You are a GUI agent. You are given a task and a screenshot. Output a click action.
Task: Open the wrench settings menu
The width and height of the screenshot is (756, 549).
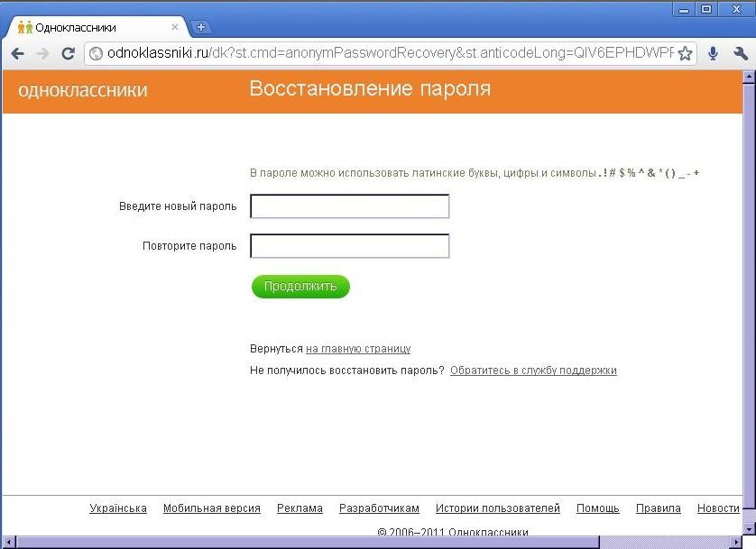point(740,53)
